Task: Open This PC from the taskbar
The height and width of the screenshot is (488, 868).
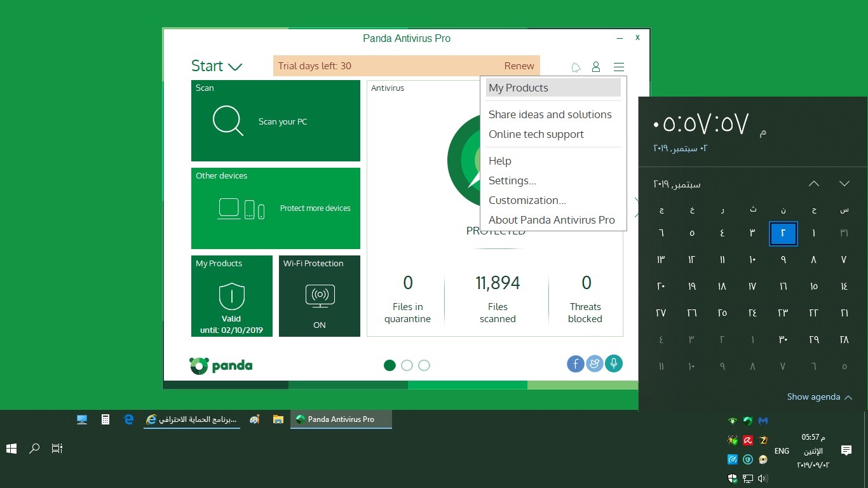Action: click(82, 419)
